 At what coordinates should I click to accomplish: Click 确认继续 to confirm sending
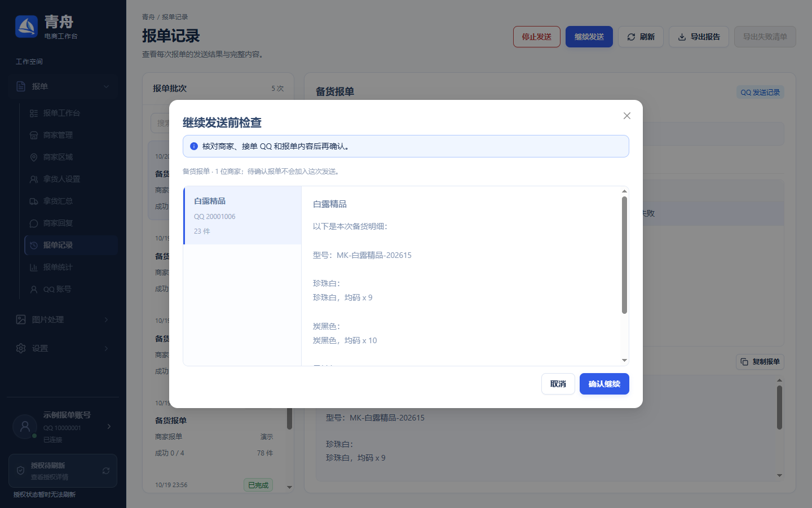coord(604,384)
